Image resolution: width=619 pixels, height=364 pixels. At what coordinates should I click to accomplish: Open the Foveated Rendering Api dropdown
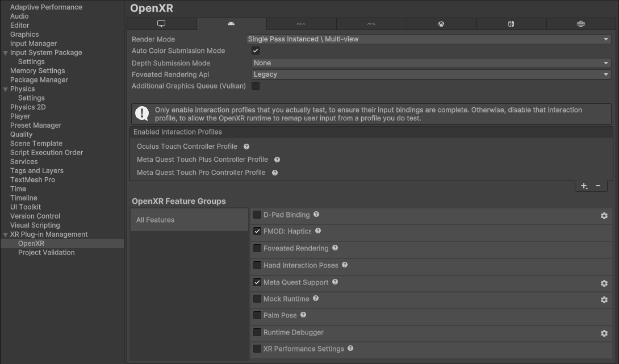pyautogui.click(x=432, y=74)
